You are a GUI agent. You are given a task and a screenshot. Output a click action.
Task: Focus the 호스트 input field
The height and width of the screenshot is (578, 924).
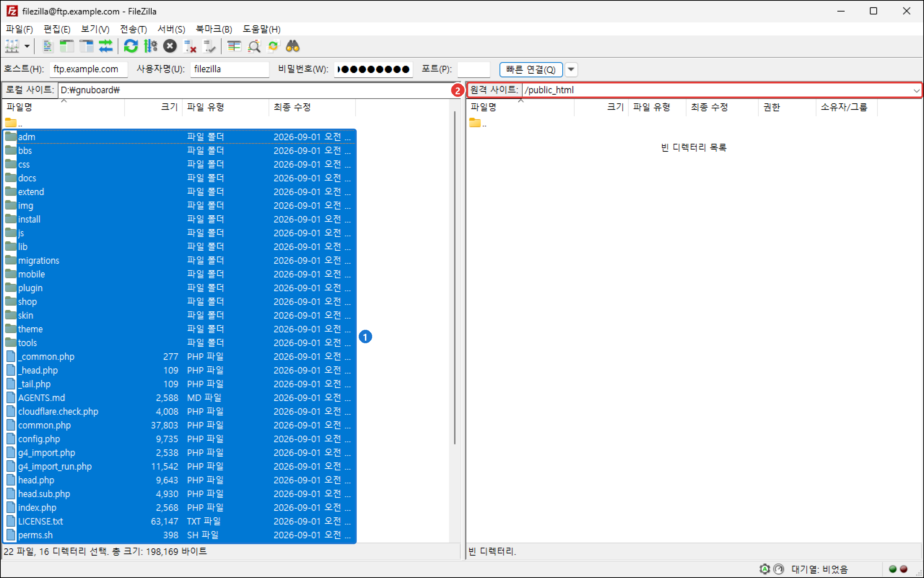pos(88,69)
